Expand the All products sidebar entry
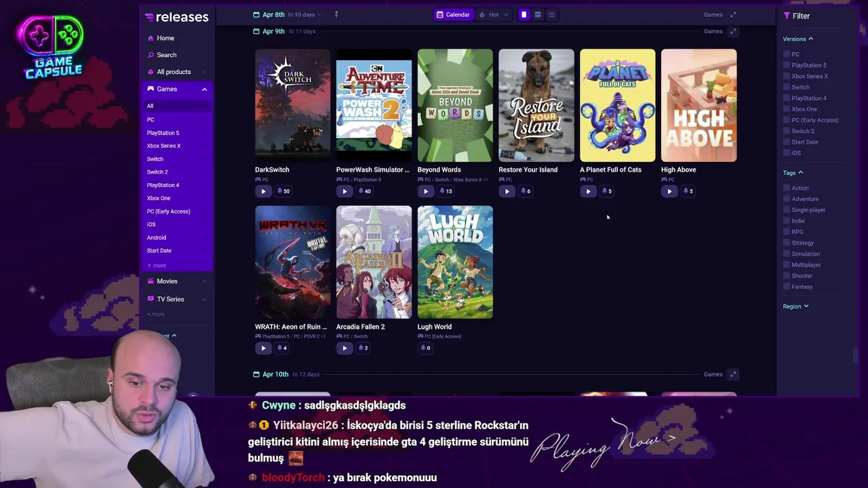868x488 pixels. coord(204,72)
